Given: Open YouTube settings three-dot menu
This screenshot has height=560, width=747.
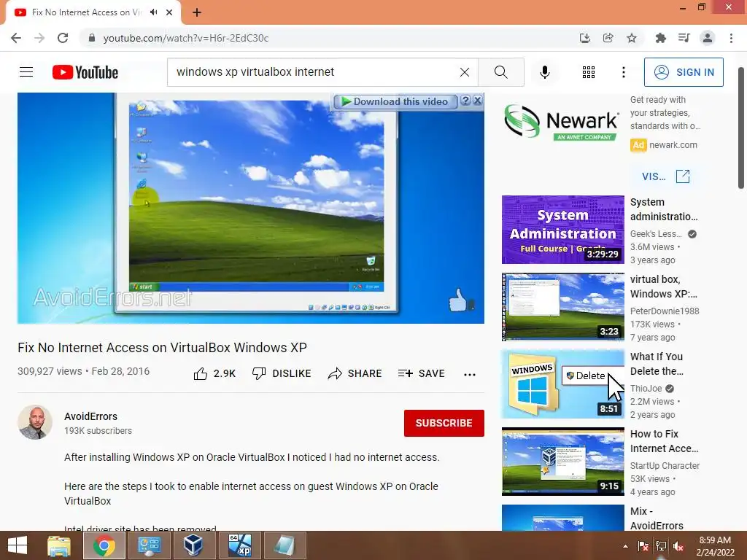Looking at the screenshot, I should [x=623, y=72].
